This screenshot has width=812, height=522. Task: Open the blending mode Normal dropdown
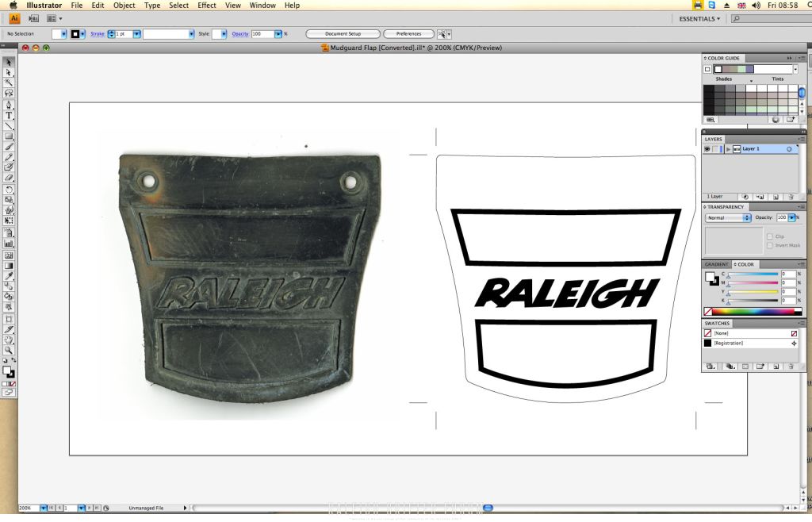728,218
